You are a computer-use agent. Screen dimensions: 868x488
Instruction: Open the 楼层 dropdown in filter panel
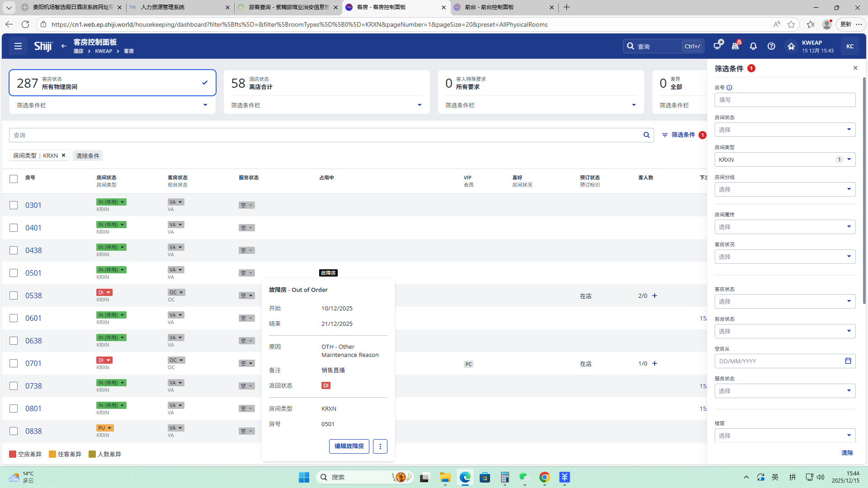click(785, 436)
